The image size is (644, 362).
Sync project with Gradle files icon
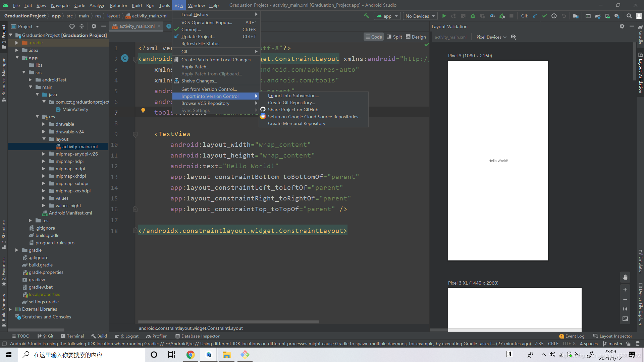pos(597,16)
